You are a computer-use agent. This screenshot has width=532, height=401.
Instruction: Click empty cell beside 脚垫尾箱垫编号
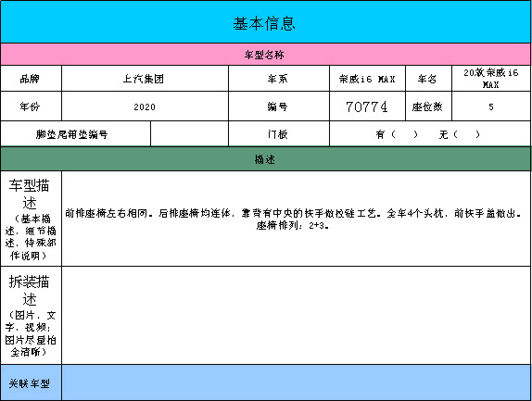tap(189, 134)
